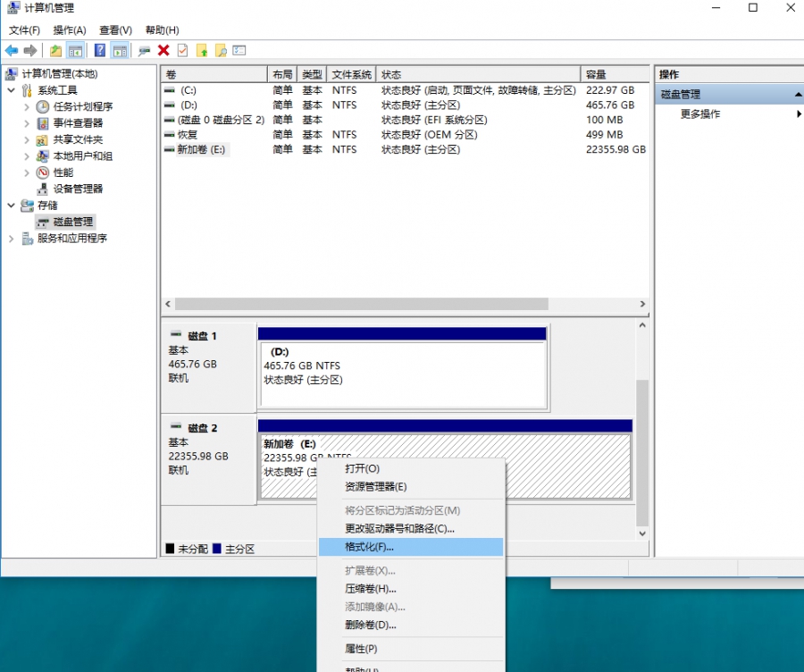Viewport: 804px width, 672px height.
Task: Toggle the Show/Hide Action Pane toolbar icon
Action: (120, 51)
